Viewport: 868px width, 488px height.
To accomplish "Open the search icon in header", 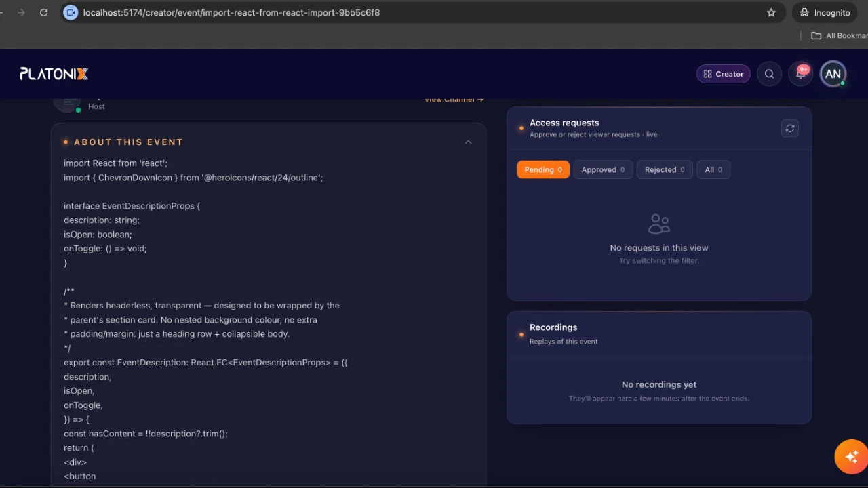I will (x=769, y=74).
